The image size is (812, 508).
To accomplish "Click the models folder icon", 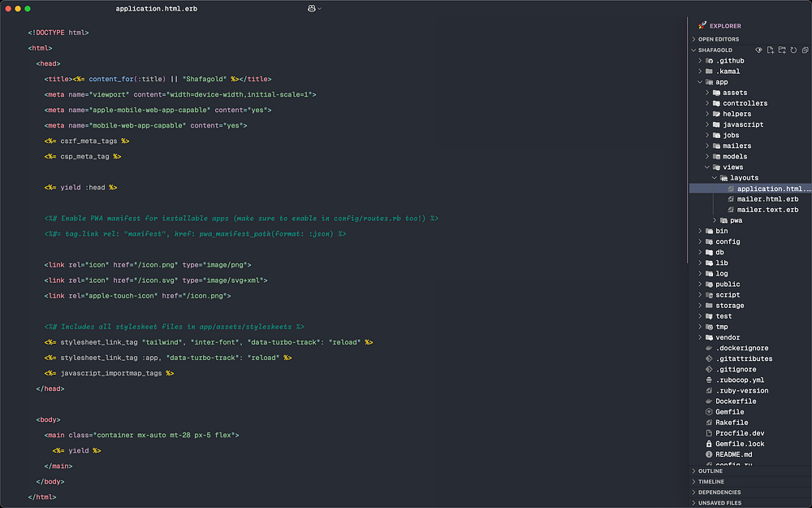I will click(717, 157).
